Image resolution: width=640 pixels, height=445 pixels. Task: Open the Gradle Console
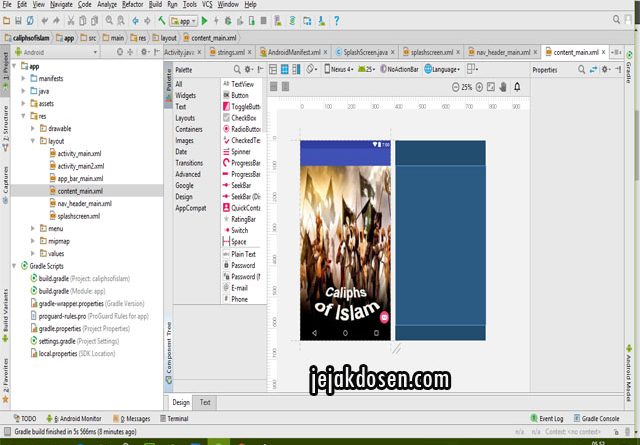tap(596, 418)
